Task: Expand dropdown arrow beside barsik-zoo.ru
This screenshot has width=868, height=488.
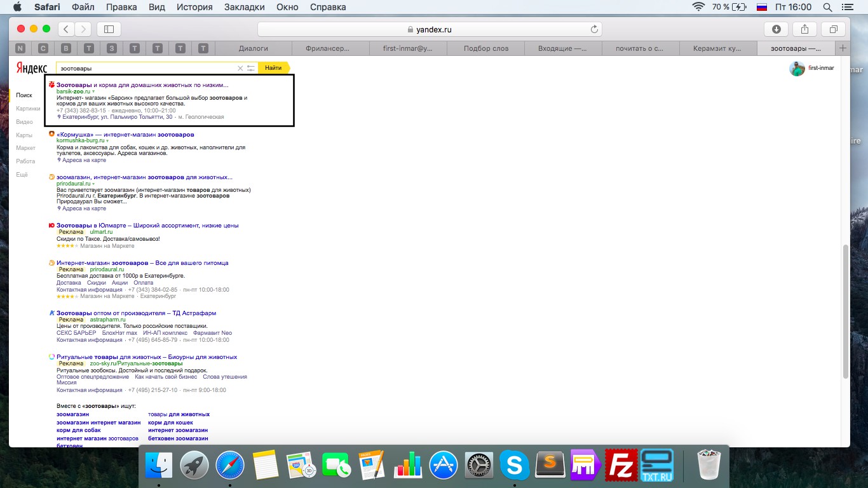Action: [93, 92]
